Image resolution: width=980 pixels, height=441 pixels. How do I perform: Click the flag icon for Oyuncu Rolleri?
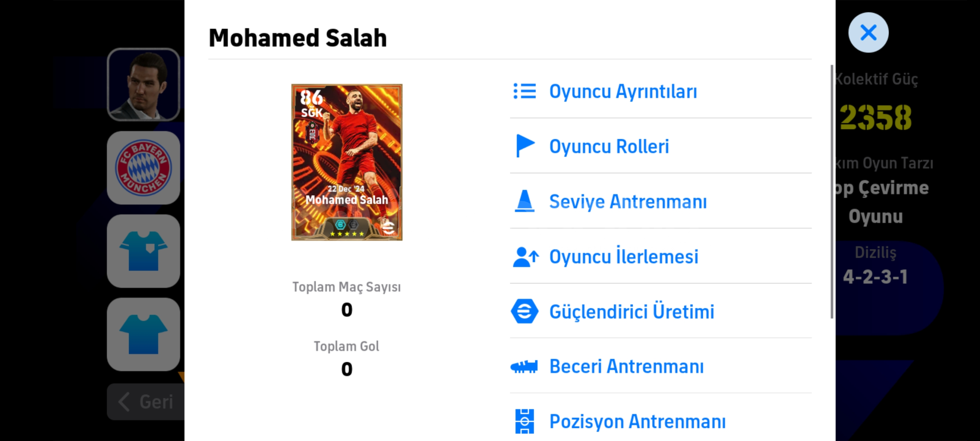point(525,146)
